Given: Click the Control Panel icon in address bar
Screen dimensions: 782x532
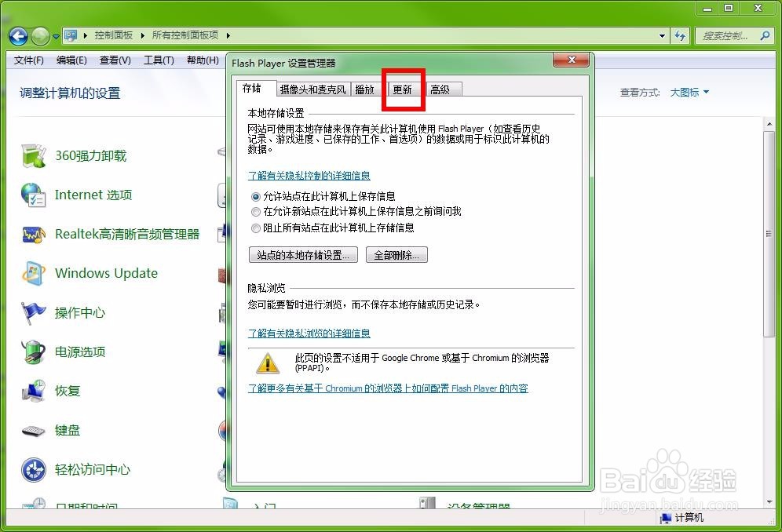Looking at the screenshot, I should click(71, 35).
